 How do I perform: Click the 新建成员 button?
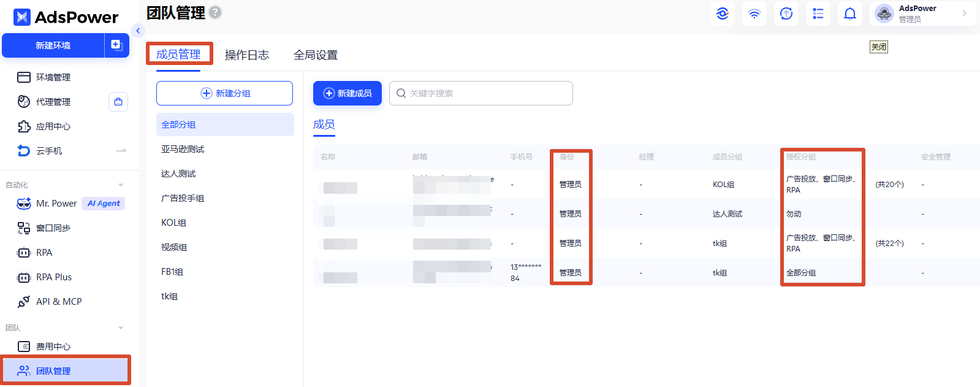(348, 93)
